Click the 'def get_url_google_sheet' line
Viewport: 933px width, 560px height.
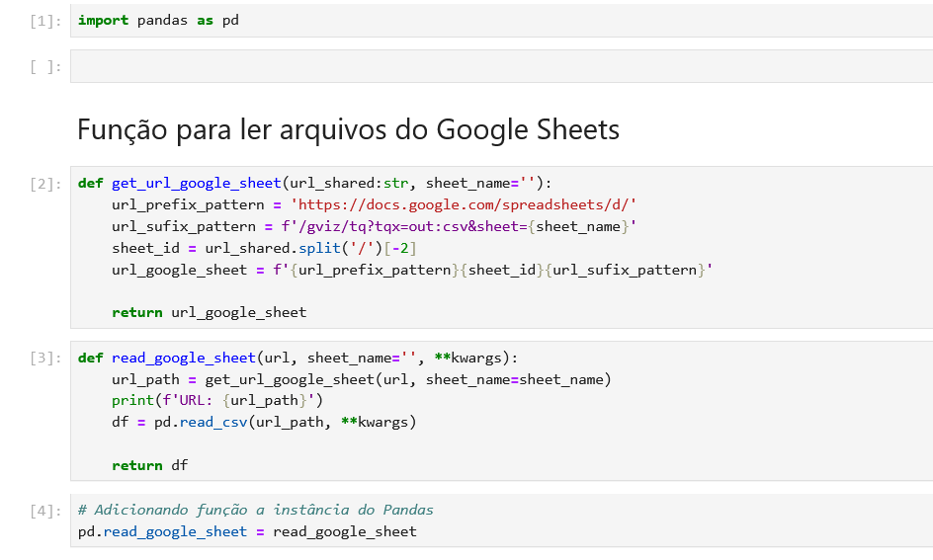click(314, 183)
